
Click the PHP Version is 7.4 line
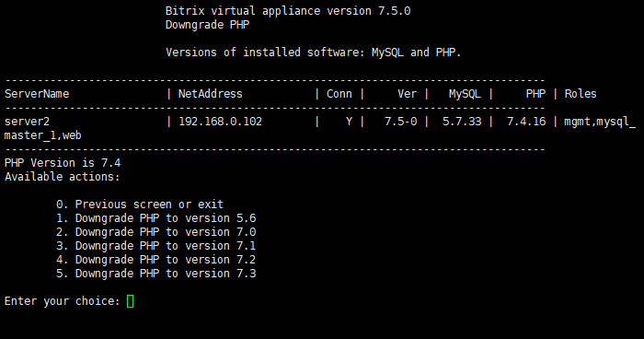pos(63,163)
